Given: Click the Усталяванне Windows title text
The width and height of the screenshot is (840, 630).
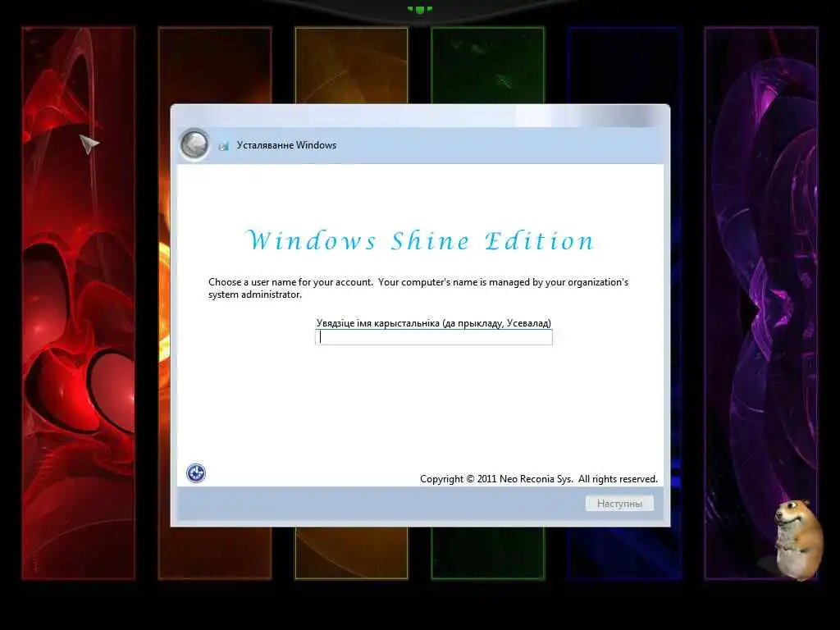Looking at the screenshot, I should coord(286,145).
